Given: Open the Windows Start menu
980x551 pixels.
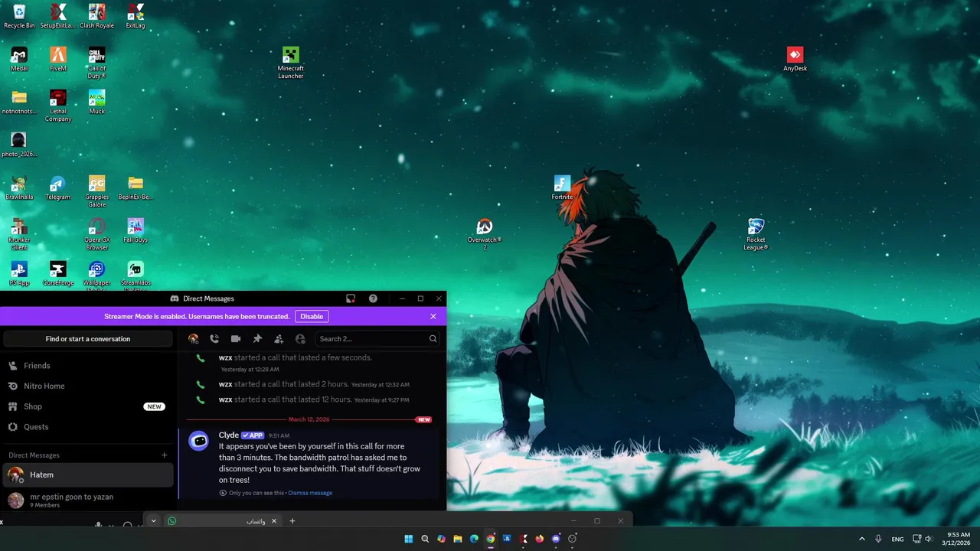Looking at the screenshot, I should [x=408, y=539].
